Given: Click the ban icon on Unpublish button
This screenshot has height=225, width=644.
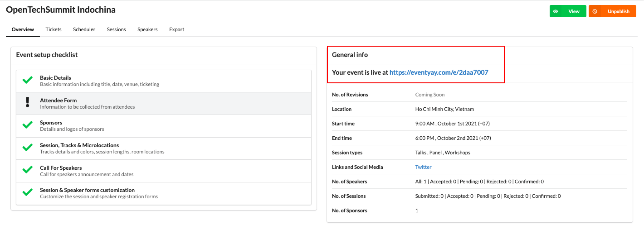Looking at the screenshot, I should point(595,11).
